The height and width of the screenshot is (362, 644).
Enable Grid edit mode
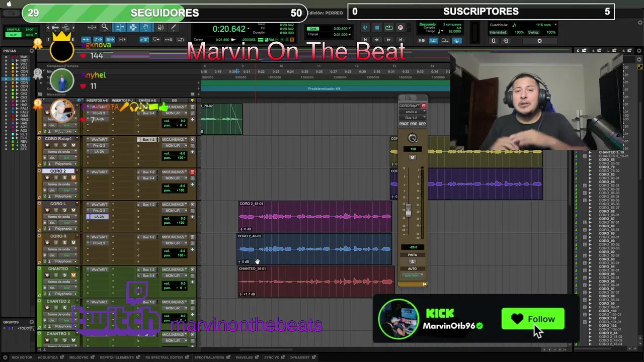(x=30, y=35)
